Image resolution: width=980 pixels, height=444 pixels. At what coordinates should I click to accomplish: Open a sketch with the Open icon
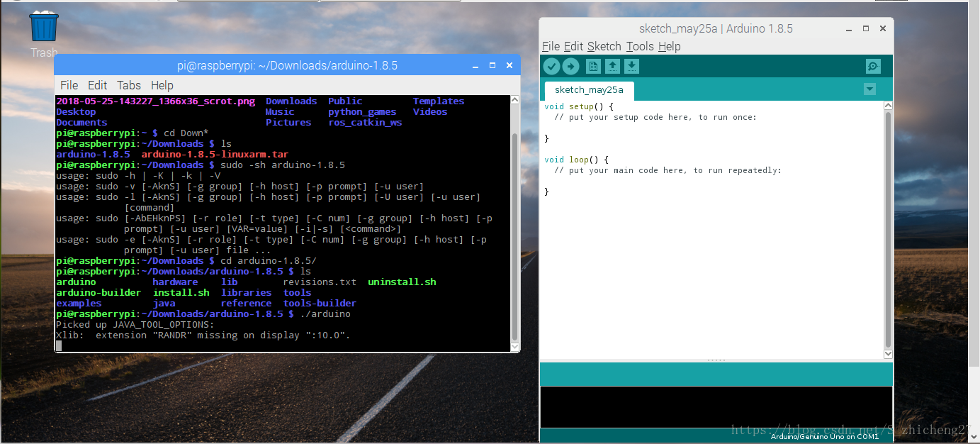click(612, 66)
